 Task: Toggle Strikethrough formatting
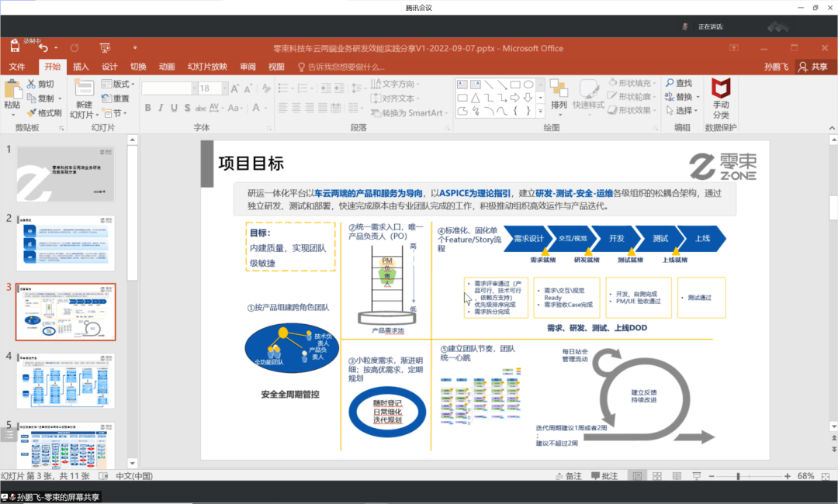pos(200,108)
